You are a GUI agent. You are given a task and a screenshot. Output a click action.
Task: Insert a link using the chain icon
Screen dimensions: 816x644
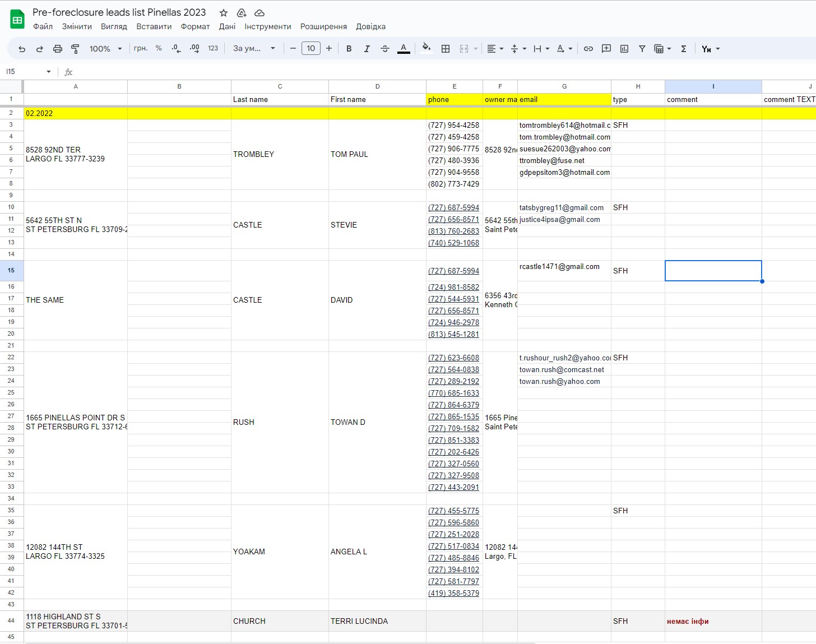pos(588,49)
